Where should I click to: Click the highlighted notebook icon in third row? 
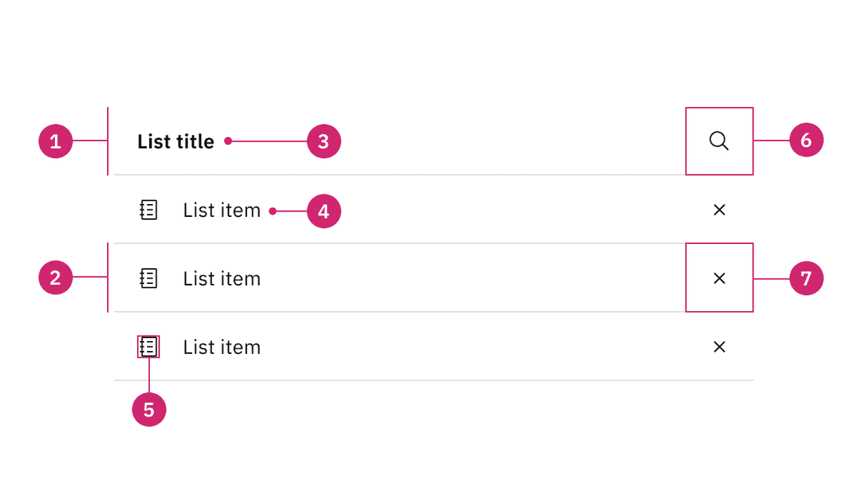149,347
